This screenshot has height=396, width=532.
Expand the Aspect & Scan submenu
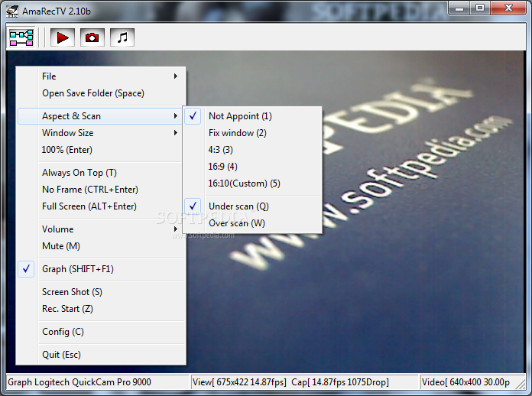point(101,116)
